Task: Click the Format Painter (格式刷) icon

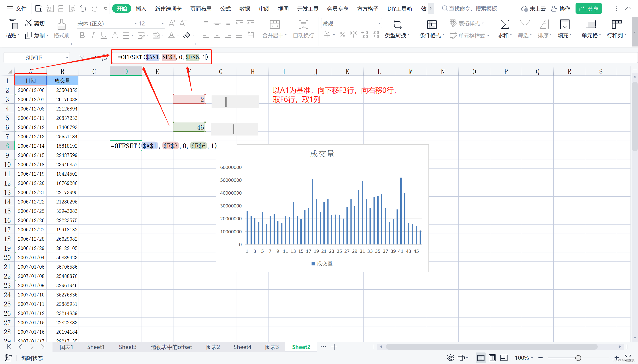Action: pos(61,24)
